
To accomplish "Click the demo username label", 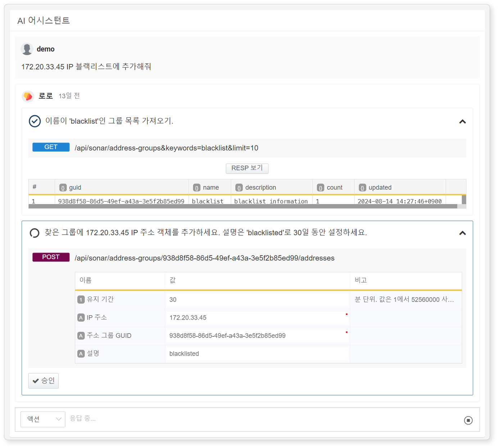I will coord(46,49).
